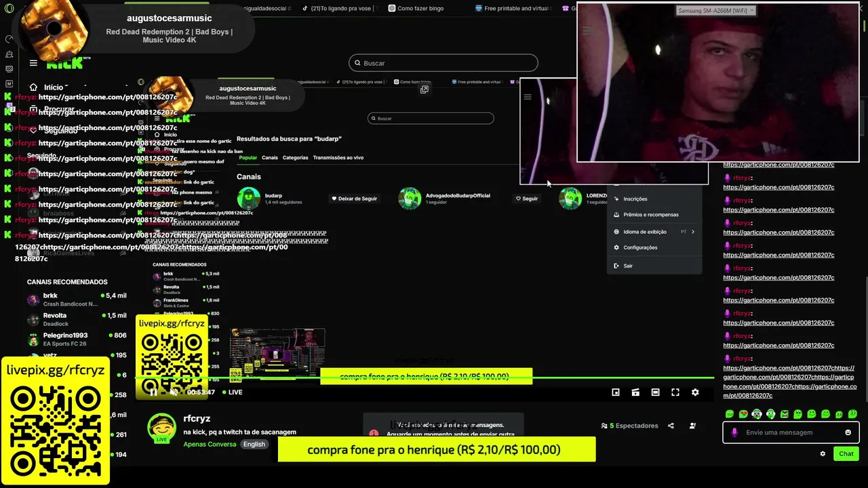Open the last long combined garticphone chat link
Screen dimensions: 868x488
[789, 382]
